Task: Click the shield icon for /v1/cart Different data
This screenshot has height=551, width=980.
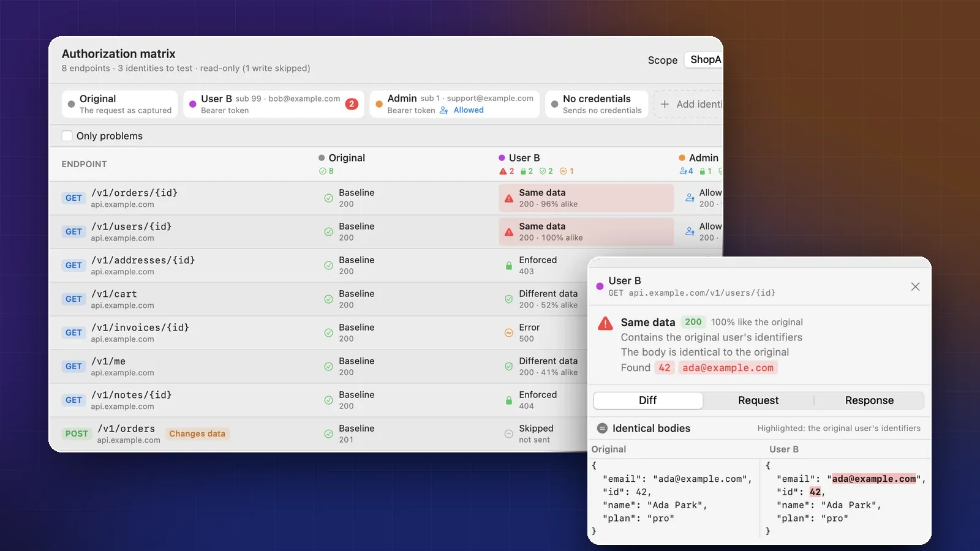Action: (509, 299)
